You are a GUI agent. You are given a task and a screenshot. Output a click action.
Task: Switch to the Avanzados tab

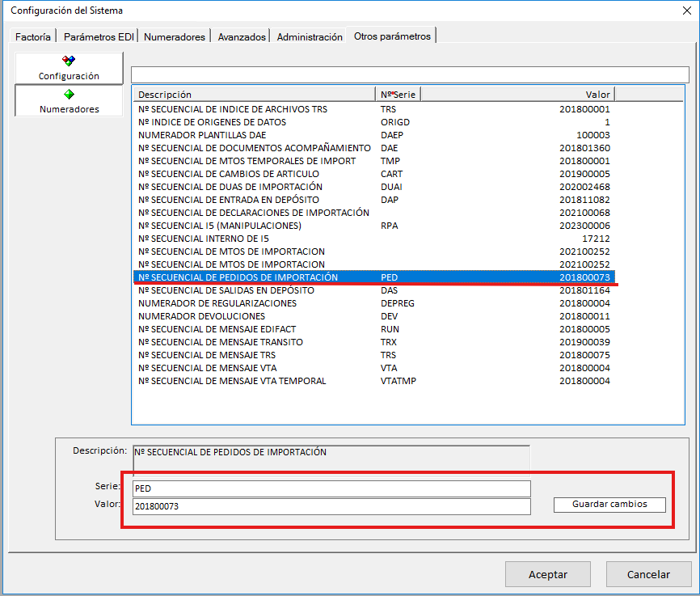click(241, 36)
